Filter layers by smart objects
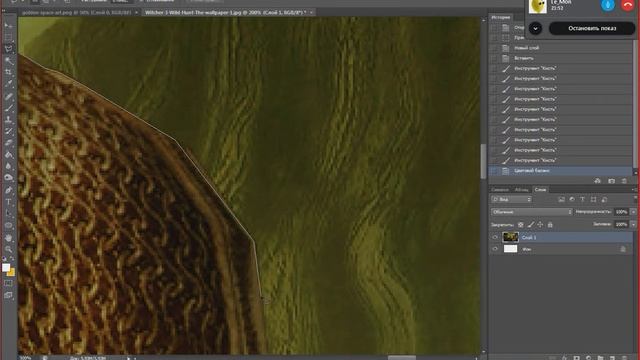 pyautogui.click(x=604, y=199)
